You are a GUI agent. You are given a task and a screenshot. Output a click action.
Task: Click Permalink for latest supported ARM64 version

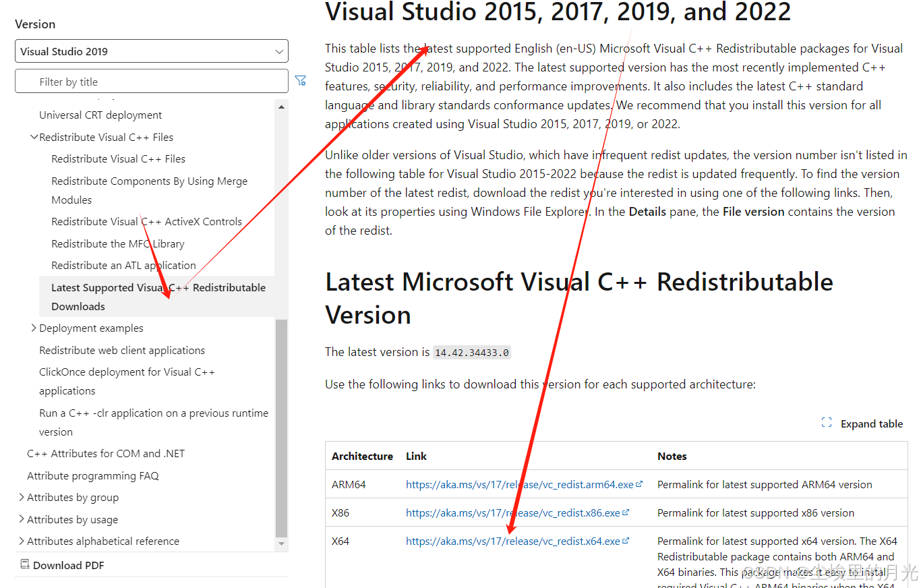[765, 484]
